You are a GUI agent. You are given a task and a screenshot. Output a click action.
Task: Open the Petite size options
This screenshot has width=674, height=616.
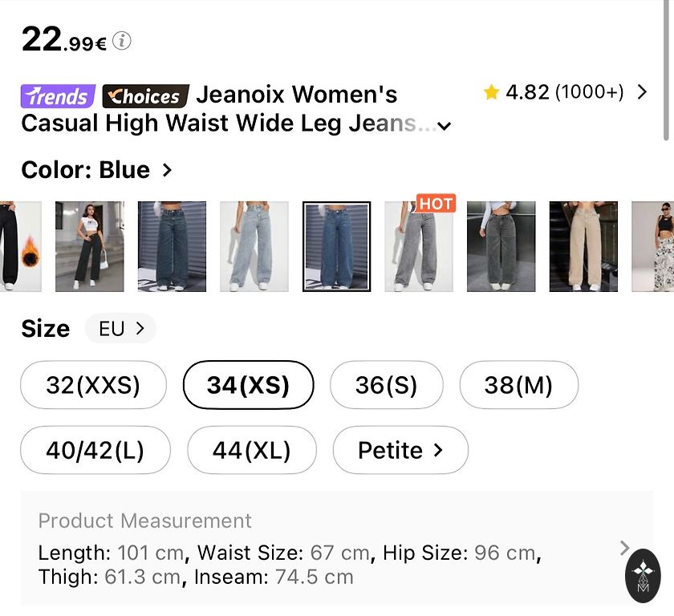pyautogui.click(x=400, y=450)
